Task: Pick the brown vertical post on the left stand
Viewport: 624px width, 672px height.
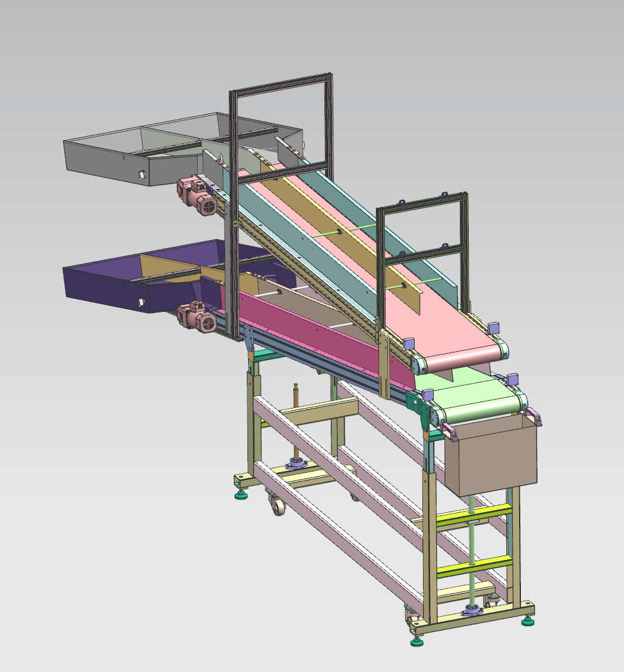Action: pos(296,421)
